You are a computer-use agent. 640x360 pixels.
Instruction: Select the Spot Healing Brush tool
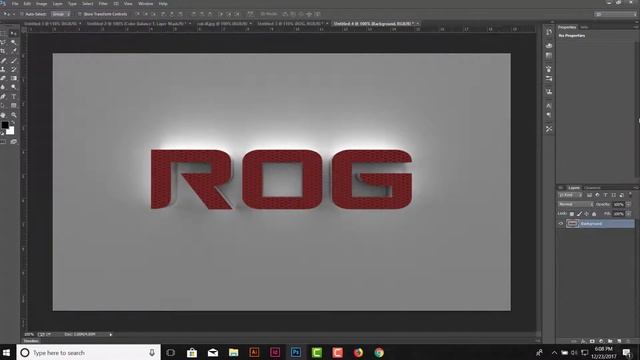coord(3,60)
